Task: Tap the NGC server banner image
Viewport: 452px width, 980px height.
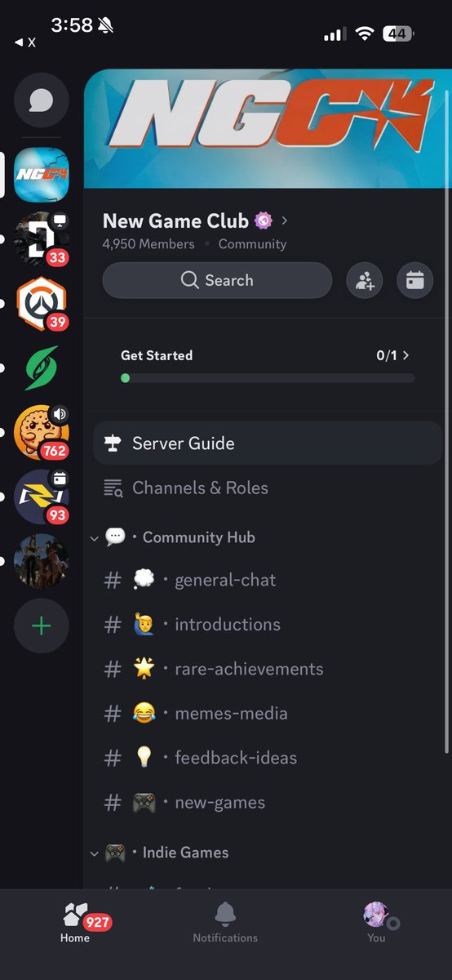Action: 268,128
